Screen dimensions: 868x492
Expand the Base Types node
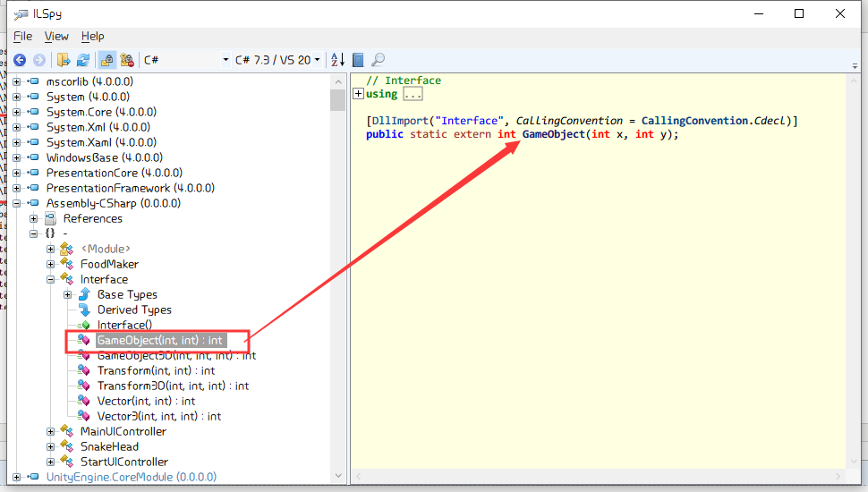pos(67,295)
